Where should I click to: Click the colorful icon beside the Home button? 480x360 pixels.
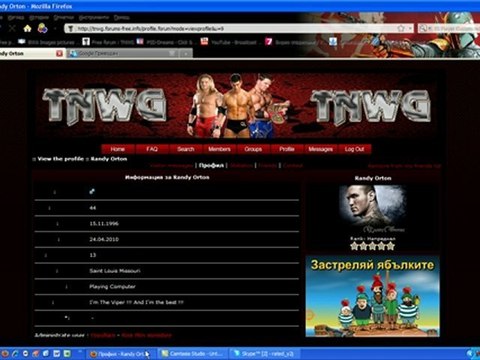click(x=43, y=29)
